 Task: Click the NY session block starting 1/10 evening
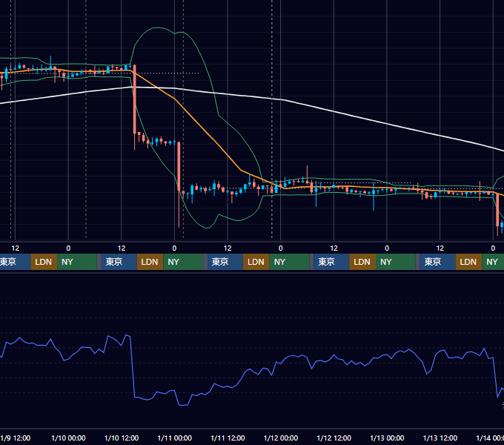coord(183,262)
